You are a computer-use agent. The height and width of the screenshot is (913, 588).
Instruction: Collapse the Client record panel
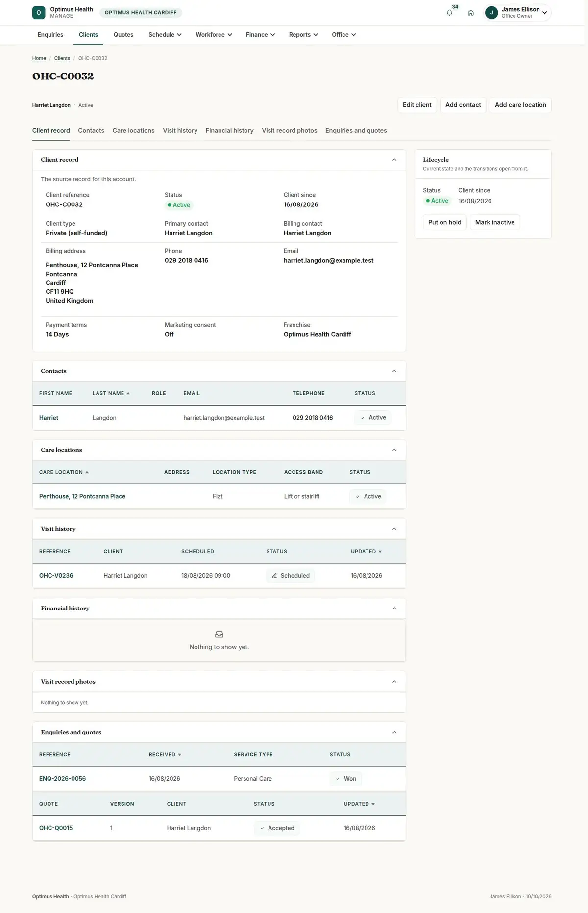tap(394, 160)
